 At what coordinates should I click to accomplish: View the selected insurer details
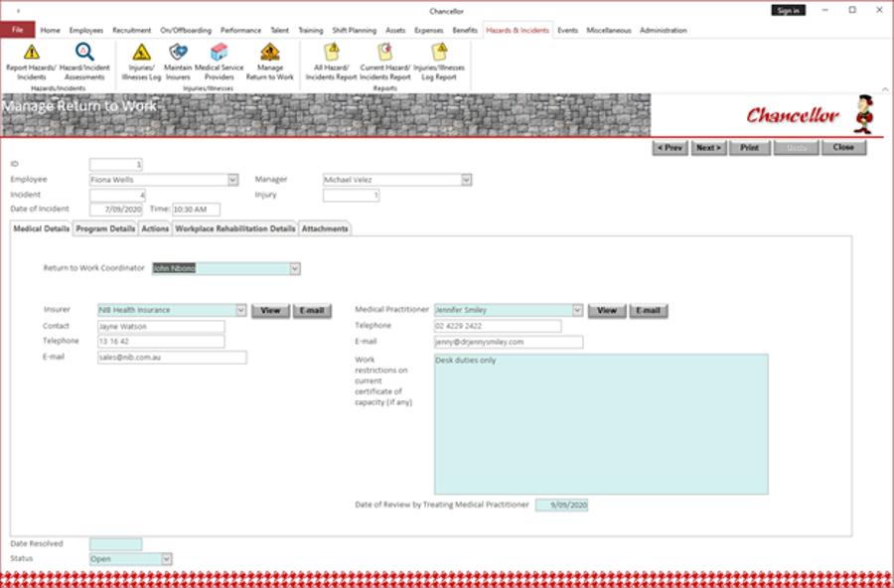270,311
